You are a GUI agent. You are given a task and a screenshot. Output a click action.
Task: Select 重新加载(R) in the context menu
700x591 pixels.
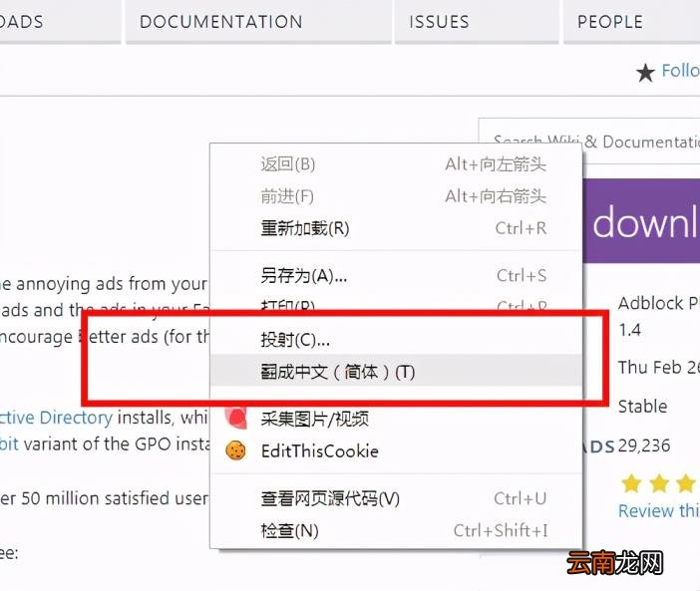click(x=397, y=228)
